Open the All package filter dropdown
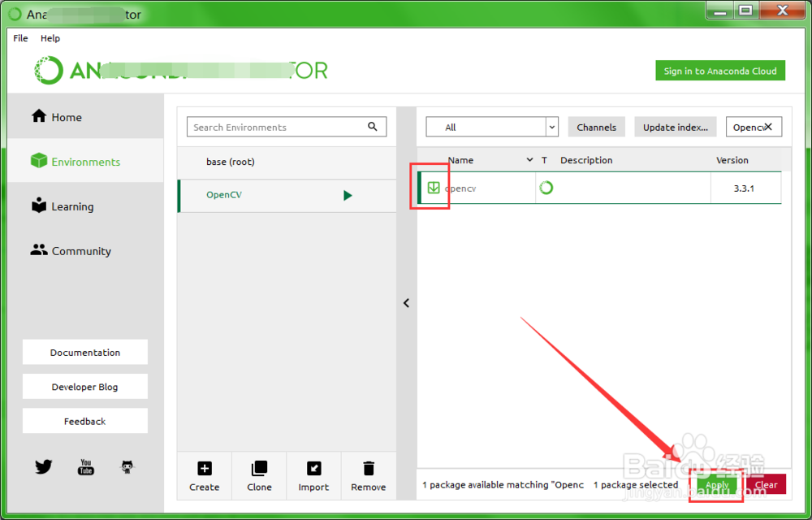812x520 pixels. [x=492, y=127]
